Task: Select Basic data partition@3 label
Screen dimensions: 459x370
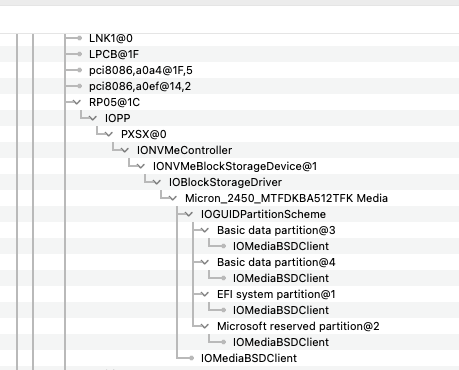Action: (276, 230)
